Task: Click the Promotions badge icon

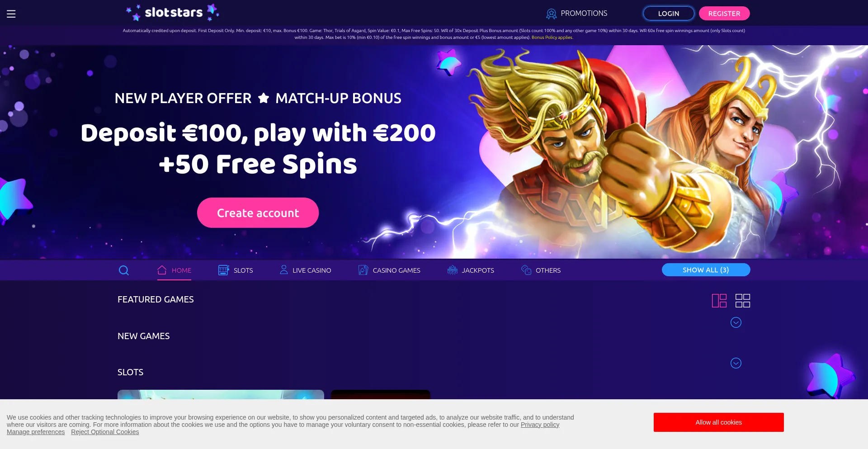Action: point(551,14)
